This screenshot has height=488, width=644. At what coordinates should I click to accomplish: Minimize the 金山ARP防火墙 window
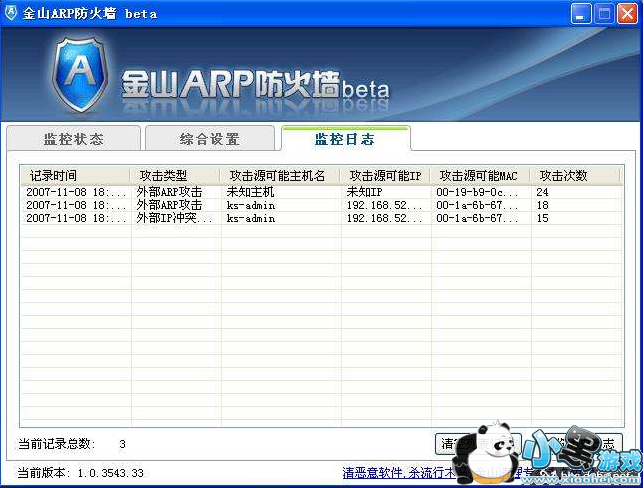pos(581,14)
